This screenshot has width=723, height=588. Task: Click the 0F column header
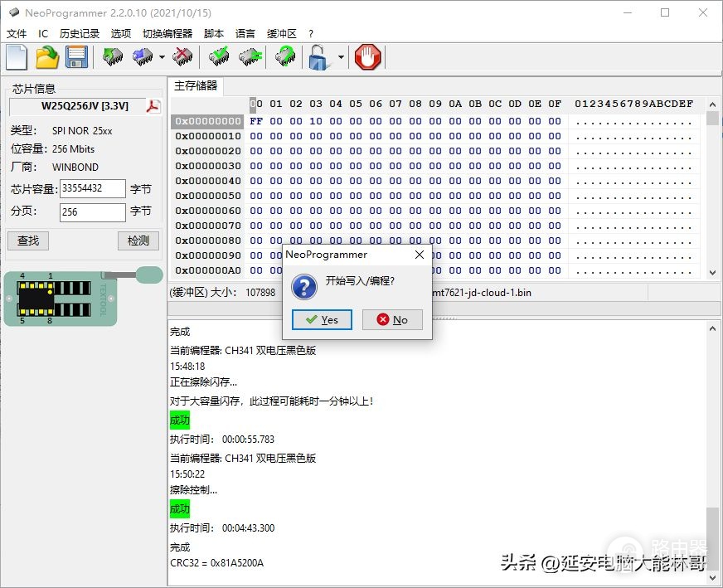pyautogui.click(x=555, y=104)
